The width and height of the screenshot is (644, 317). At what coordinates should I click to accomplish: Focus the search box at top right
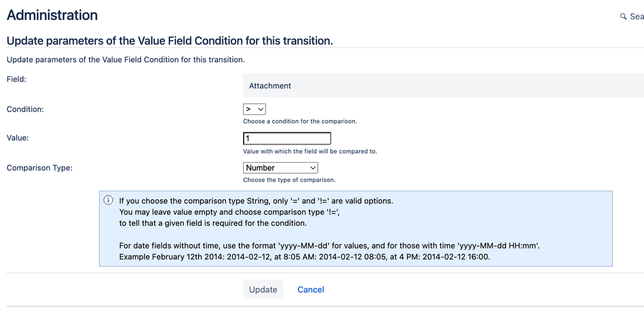636,16
